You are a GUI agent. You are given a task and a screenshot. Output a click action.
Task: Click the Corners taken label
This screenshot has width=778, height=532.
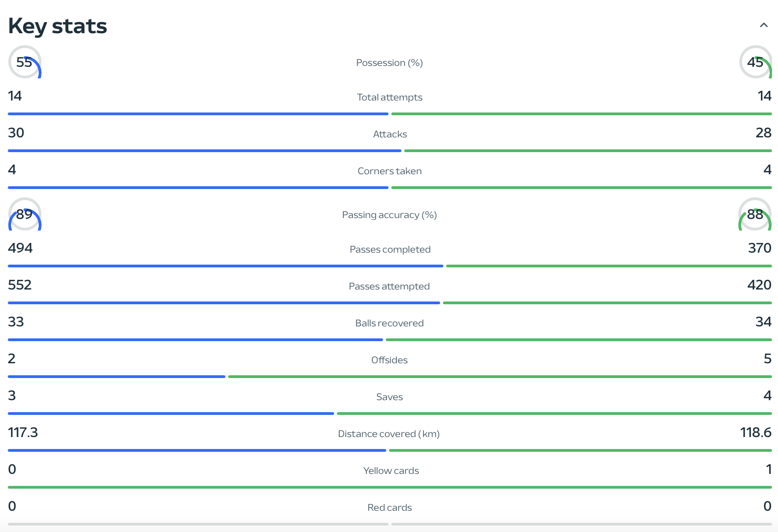[389, 171]
